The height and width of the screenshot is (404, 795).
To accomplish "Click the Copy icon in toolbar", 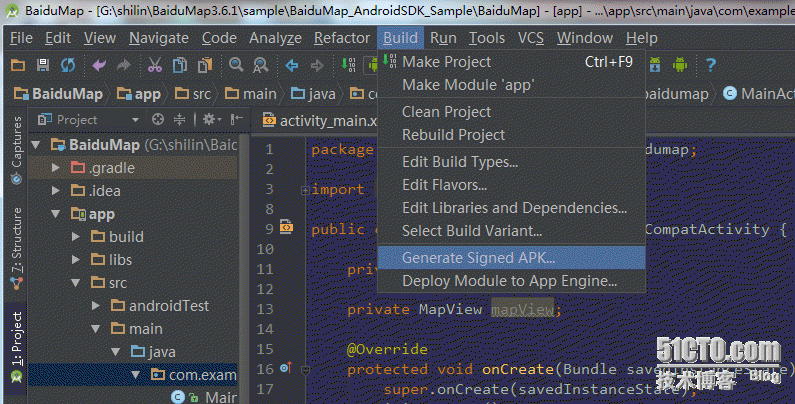I will (x=179, y=65).
